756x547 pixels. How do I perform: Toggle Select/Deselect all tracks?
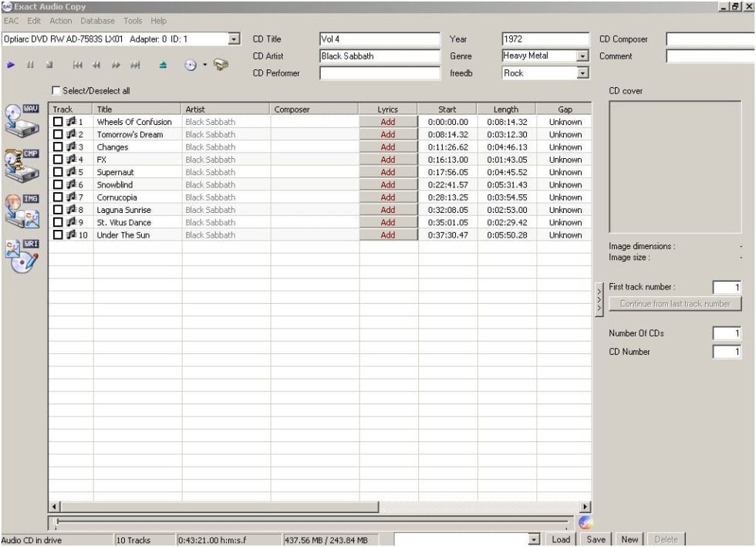coord(55,90)
